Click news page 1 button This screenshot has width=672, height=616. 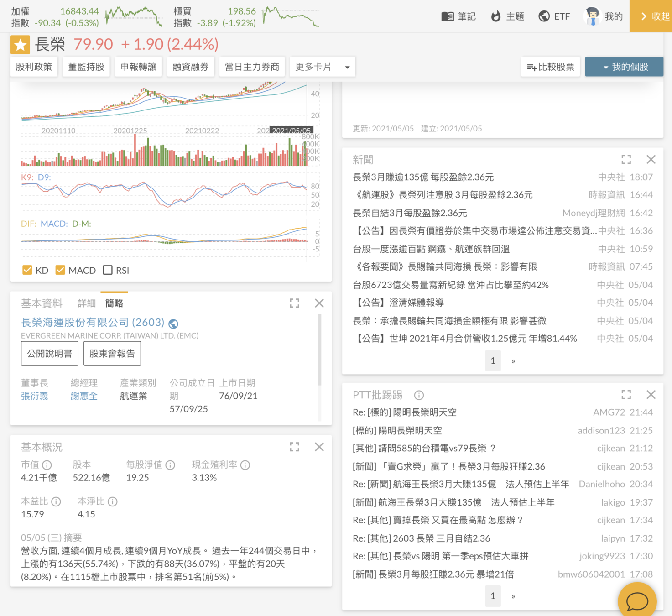click(x=493, y=361)
